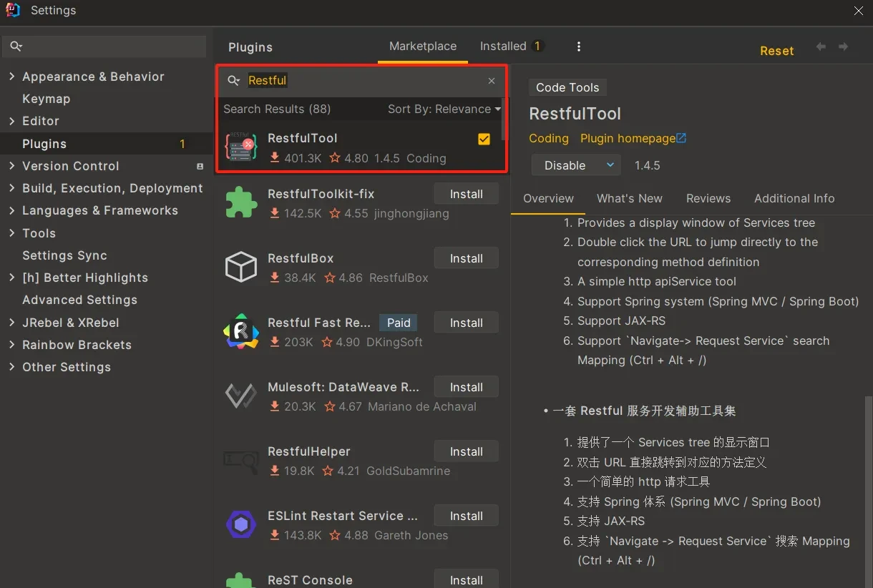Select Advanced Settings in the tree
The width and height of the screenshot is (873, 588).
(79, 300)
